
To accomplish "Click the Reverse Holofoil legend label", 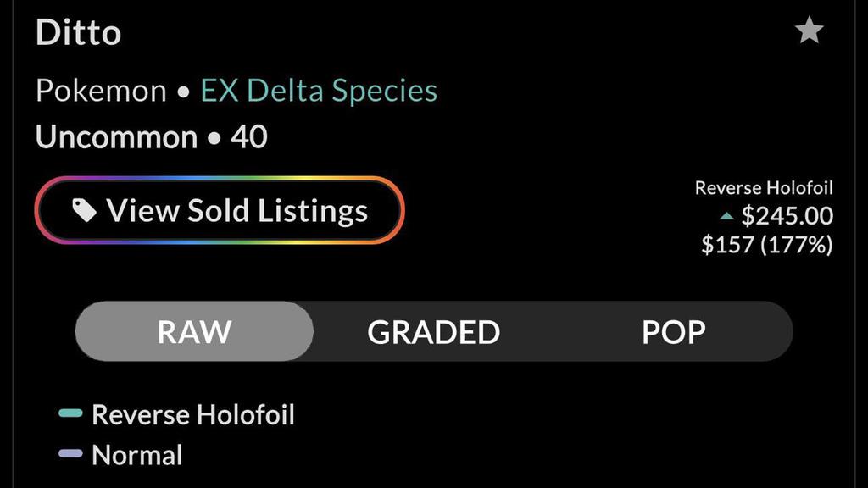I will point(193,414).
